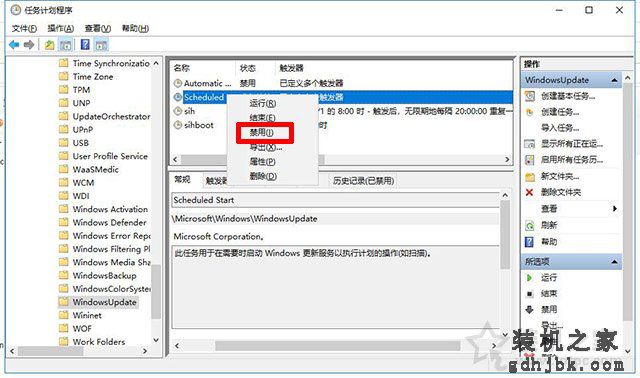Select WindowsBackup folder in tree
Screen dimensions: 640x378
tap(104, 276)
